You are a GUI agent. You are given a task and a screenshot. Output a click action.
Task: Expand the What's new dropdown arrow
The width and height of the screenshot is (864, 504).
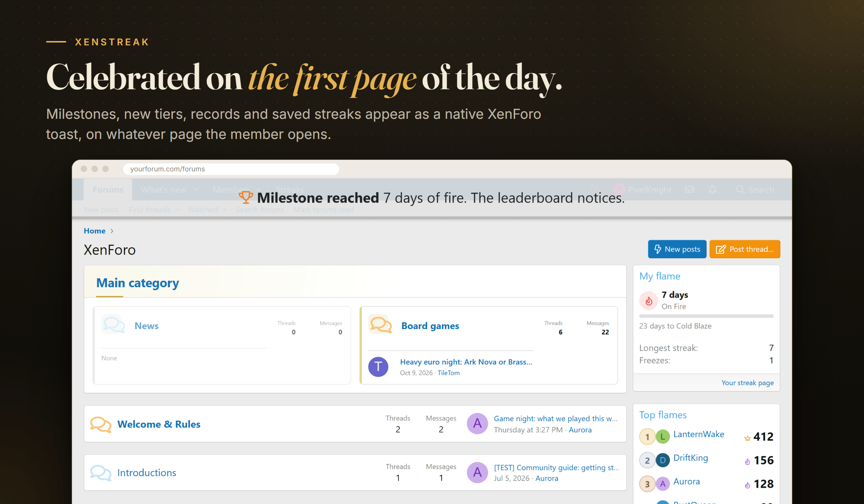pos(195,190)
